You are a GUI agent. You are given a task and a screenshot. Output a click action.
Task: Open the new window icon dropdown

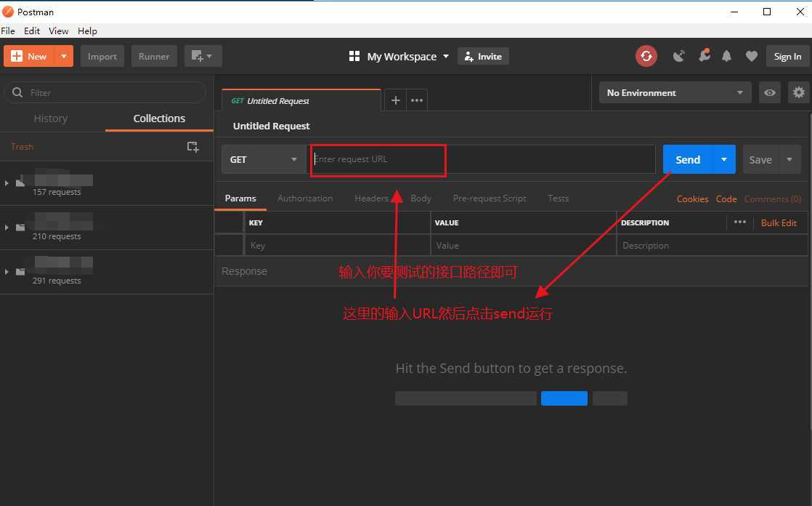coord(203,56)
